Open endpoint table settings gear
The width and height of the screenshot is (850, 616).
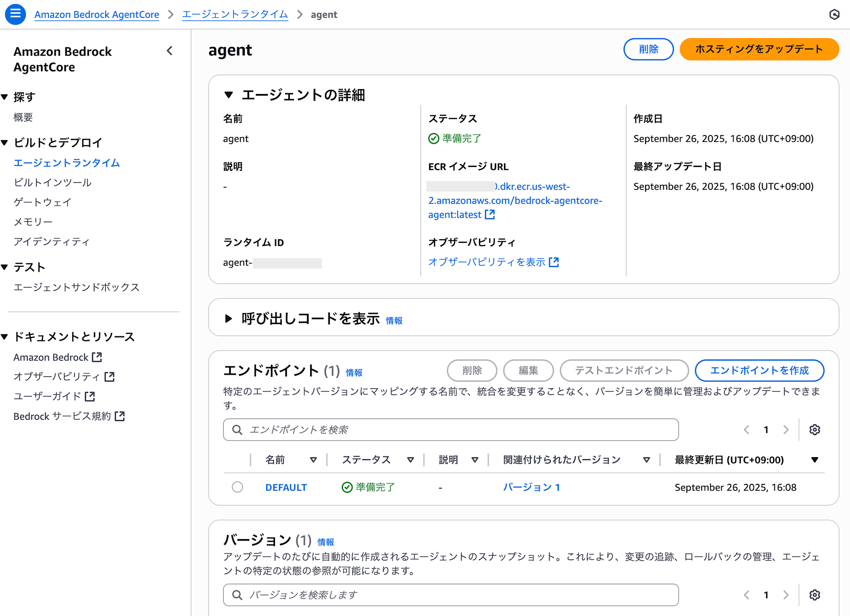[x=814, y=430]
